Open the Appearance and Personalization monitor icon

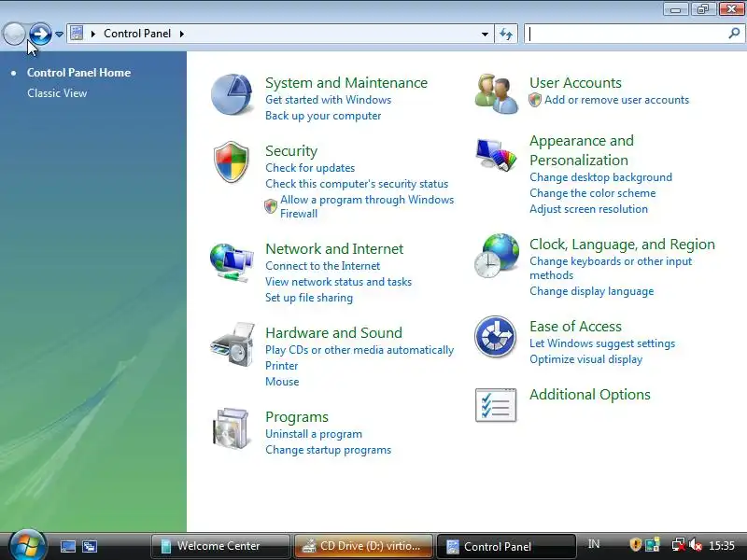[496, 154]
